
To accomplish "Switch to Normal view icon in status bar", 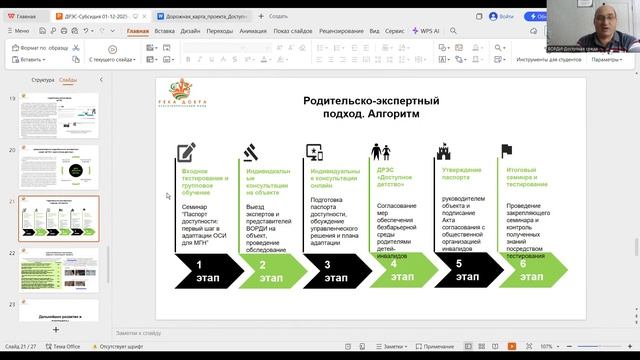I will click(468, 346).
